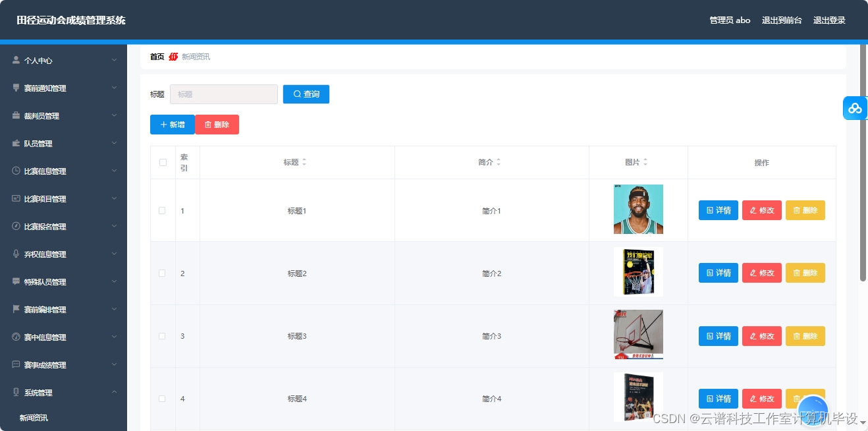Sort the table by 标题 column arrows
Viewport: 868px width, 431px height.
click(x=306, y=161)
